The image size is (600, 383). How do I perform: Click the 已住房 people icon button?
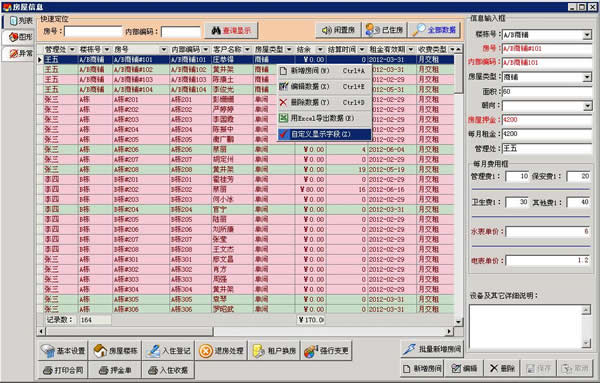tap(384, 30)
